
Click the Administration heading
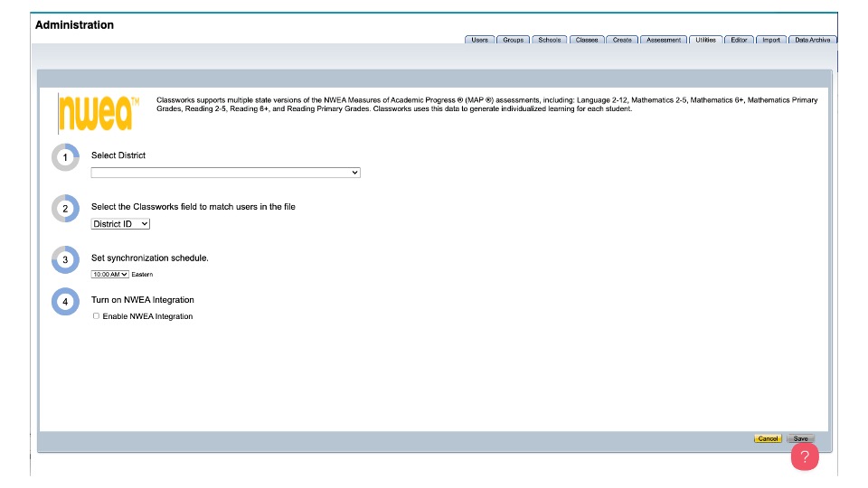point(74,25)
